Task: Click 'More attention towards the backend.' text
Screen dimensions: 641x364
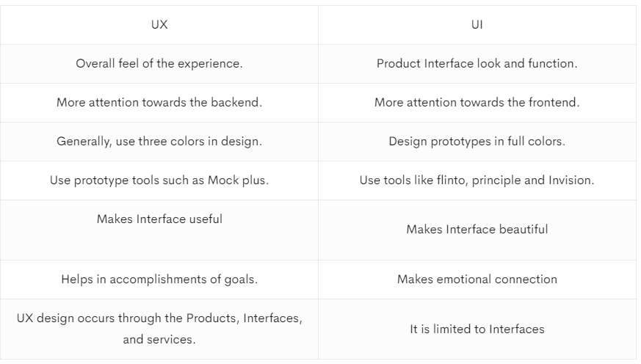Action: (x=159, y=103)
